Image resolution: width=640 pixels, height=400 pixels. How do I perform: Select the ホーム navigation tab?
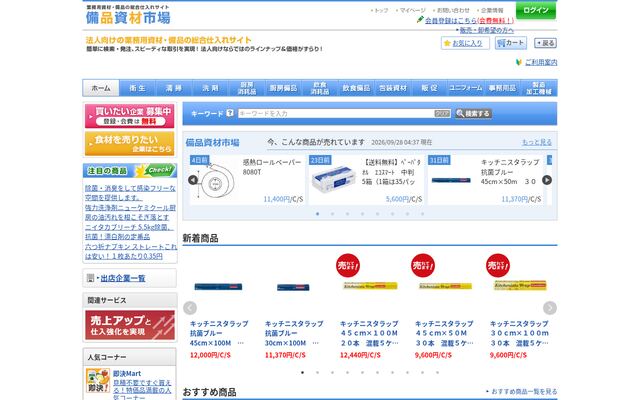coord(101,88)
